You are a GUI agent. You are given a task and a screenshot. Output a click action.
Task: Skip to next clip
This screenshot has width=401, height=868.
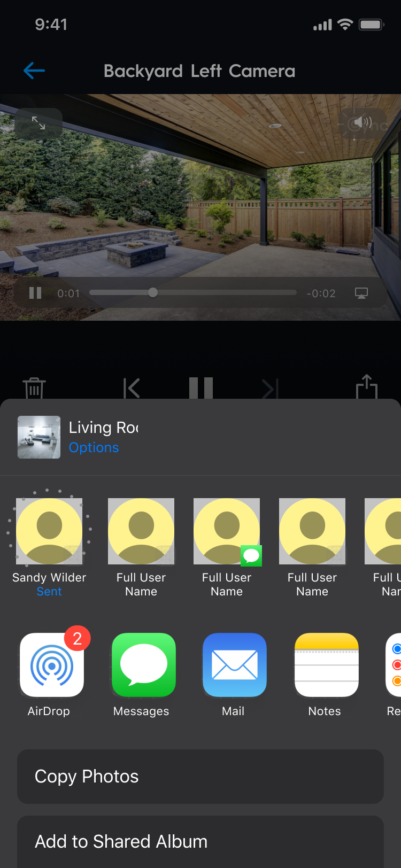pos(270,388)
